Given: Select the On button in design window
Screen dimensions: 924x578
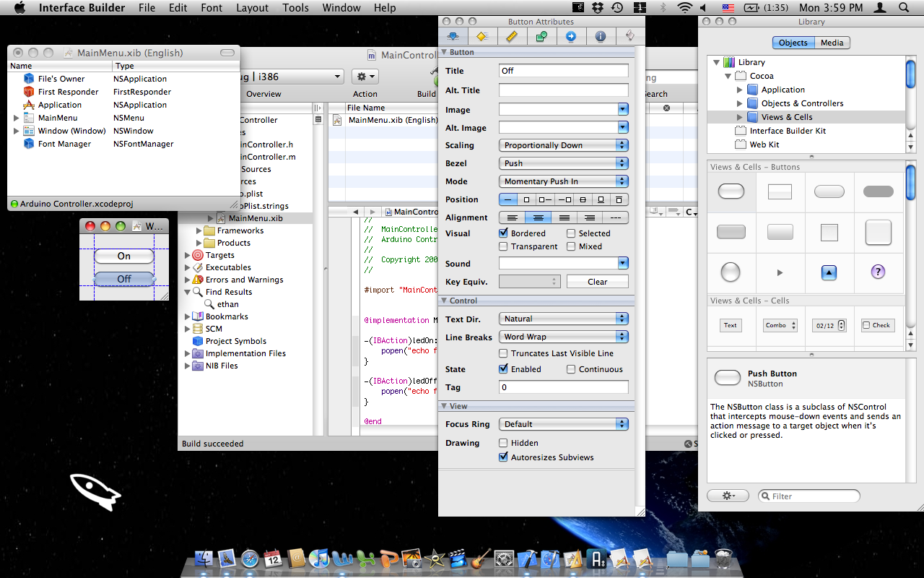Looking at the screenshot, I should tap(124, 256).
